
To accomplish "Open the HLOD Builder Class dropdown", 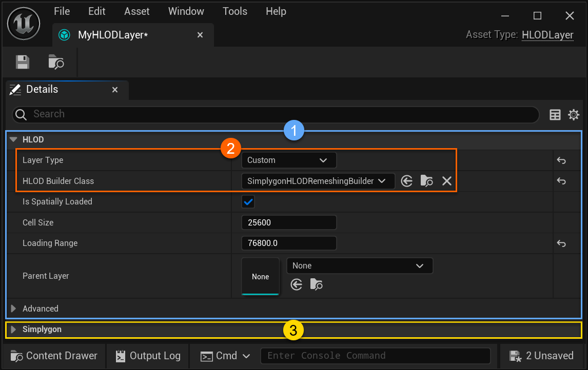I will [318, 181].
